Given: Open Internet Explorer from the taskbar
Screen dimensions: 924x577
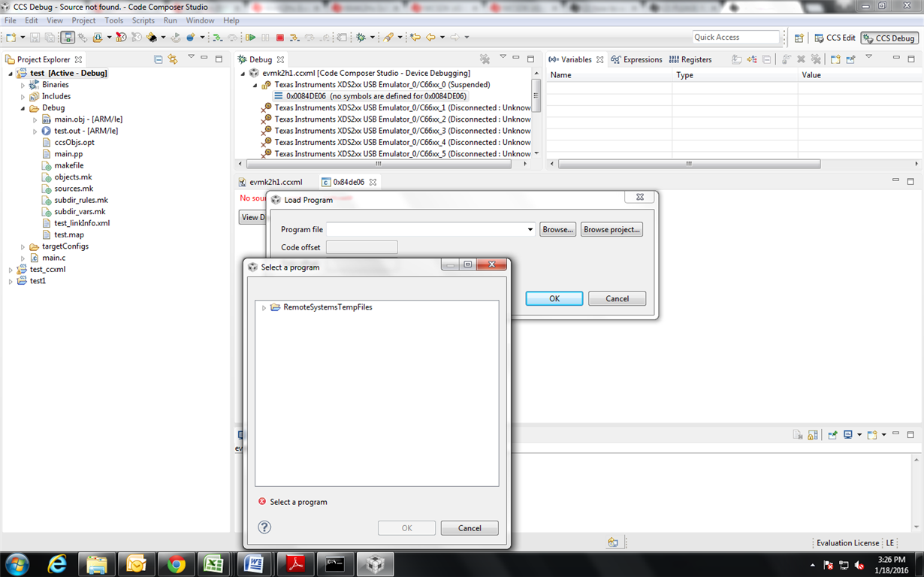Looking at the screenshot, I should 57,564.
